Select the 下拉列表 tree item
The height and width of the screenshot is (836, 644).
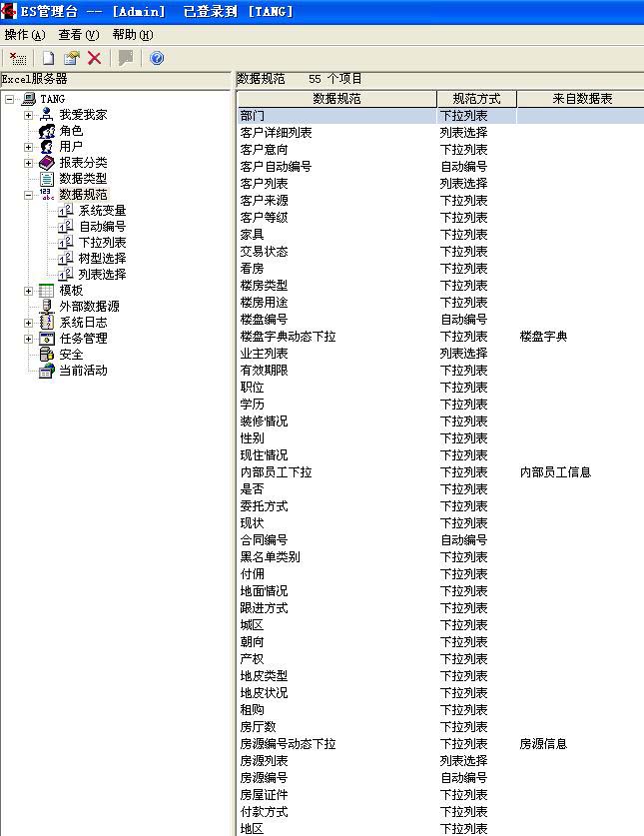(102, 243)
